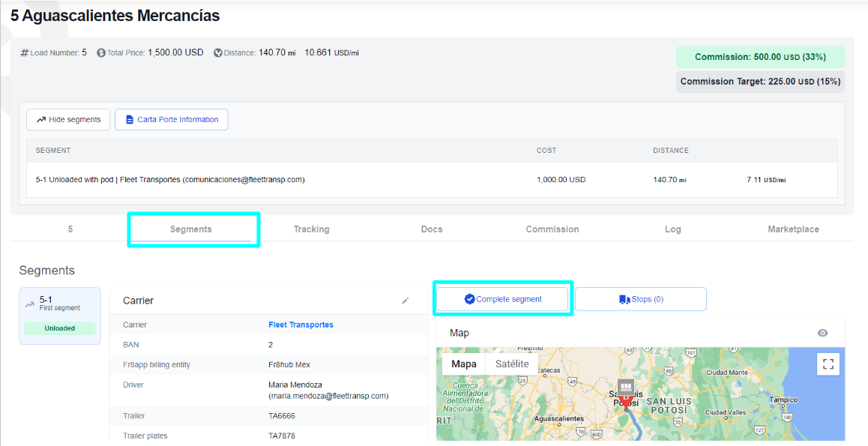Image resolution: width=868 pixels, height=446 pixels.
Task: Click the Complete segment button
Action: [x=502, y=298]
